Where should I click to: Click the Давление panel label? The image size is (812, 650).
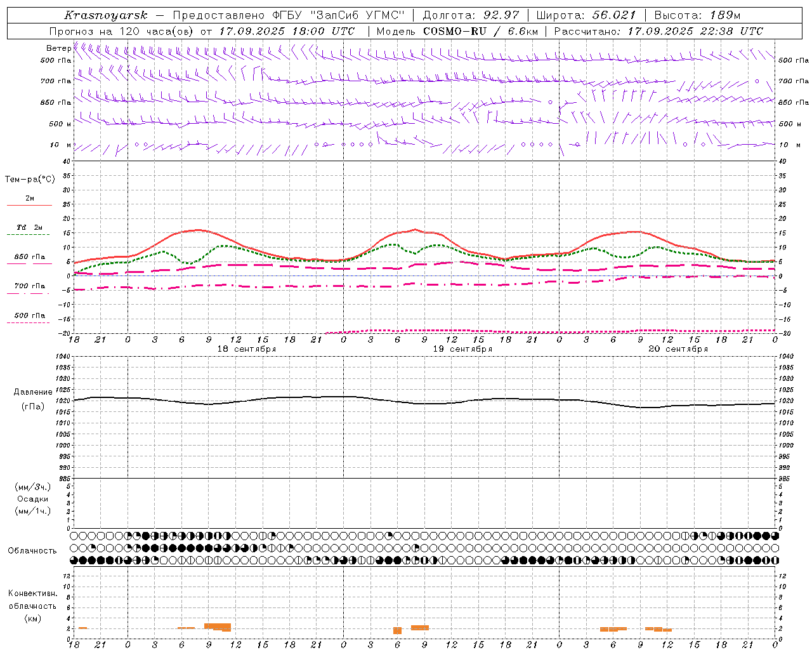(x=33, y=392)
